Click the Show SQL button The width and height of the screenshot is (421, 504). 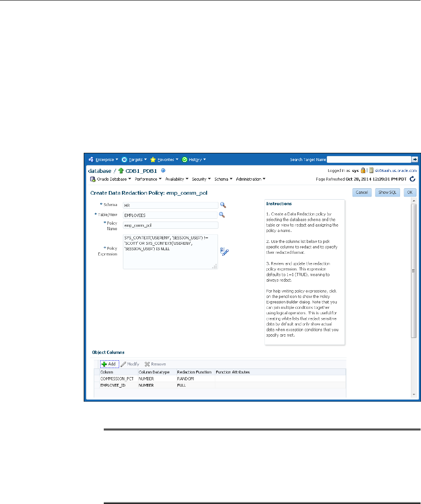387,192
